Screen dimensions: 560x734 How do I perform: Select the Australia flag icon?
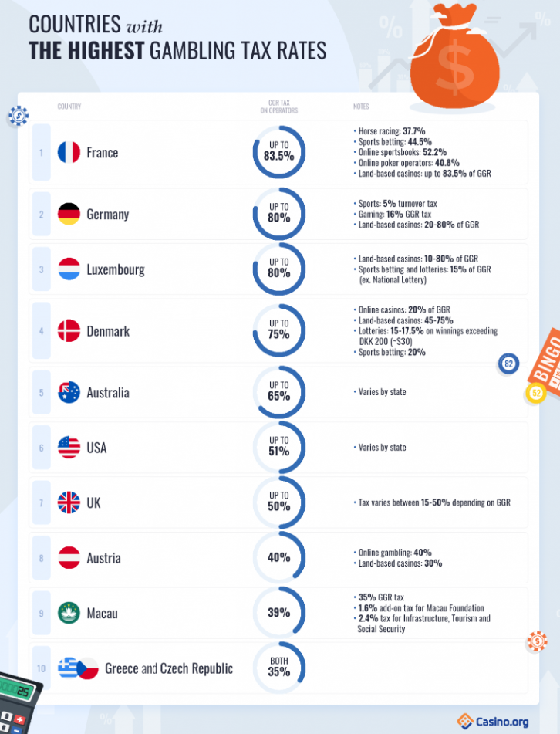(69, 392)
